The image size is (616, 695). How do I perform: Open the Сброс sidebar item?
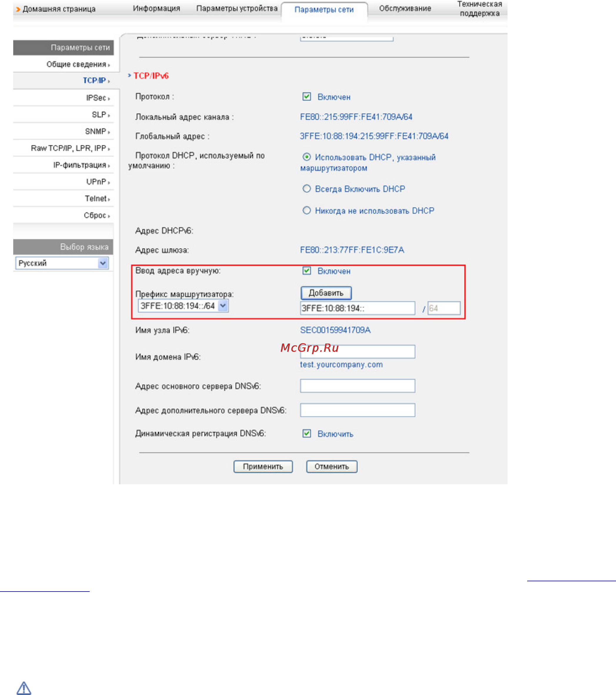(97, 215)
